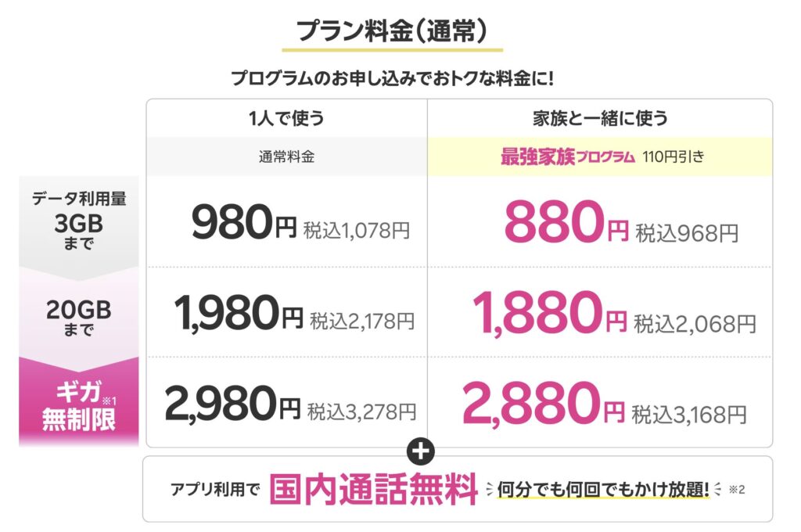This screenshot has height=532, width=801.
Task: Click the 2,980円 single-user price
Action: tap(232, 405)
